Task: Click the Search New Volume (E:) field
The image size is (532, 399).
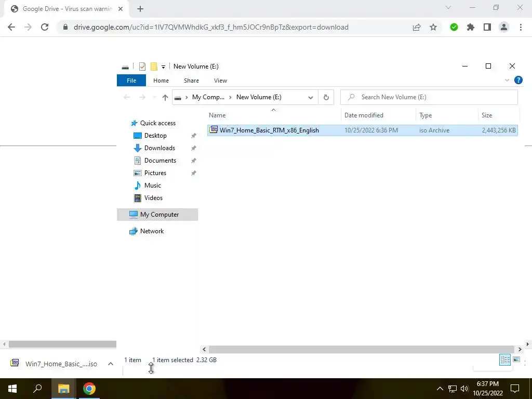Action: click(429, 97)
